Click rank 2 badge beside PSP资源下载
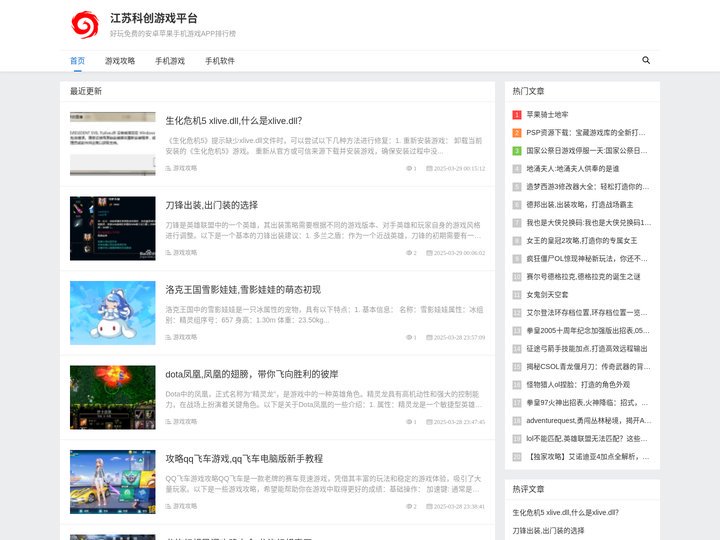Viewport: 720px width, 540px height. [x=517, y=133]
